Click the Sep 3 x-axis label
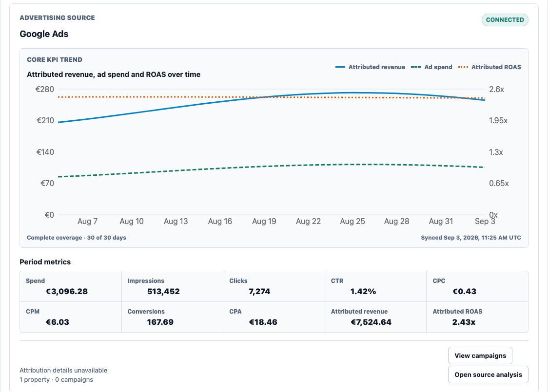548x392 pixels. coord(485,221)
